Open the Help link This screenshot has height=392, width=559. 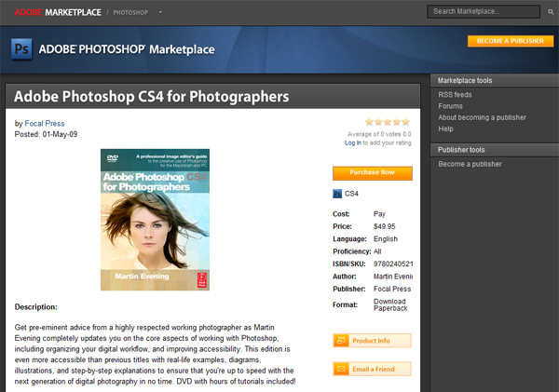(445, 129)
